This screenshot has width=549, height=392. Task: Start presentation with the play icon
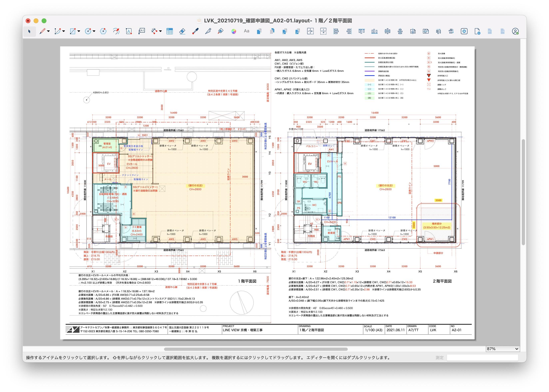point(464,31)
